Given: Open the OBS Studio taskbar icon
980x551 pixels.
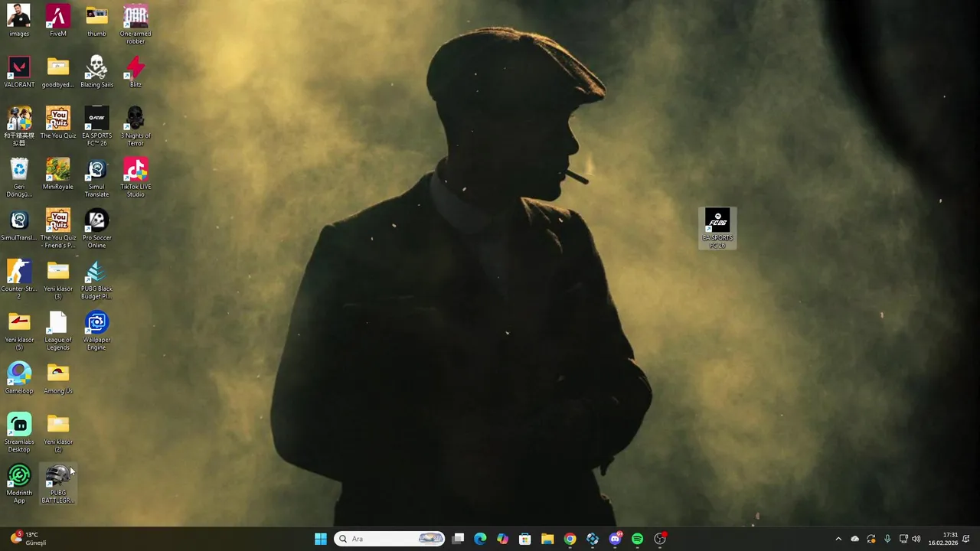Looking at the screenshot, I should click(x=660, y=539).
